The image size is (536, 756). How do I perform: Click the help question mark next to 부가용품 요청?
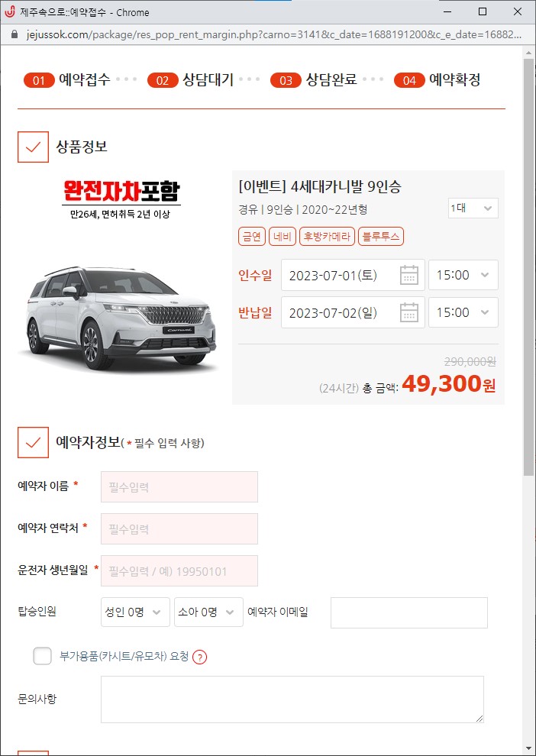click(x=199, y=657)
